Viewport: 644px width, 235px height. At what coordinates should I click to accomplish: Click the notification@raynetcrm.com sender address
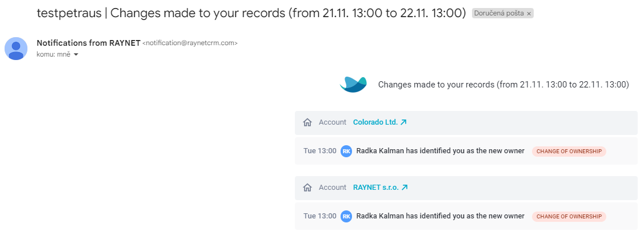pyautogui.click(x=190, y=43)
